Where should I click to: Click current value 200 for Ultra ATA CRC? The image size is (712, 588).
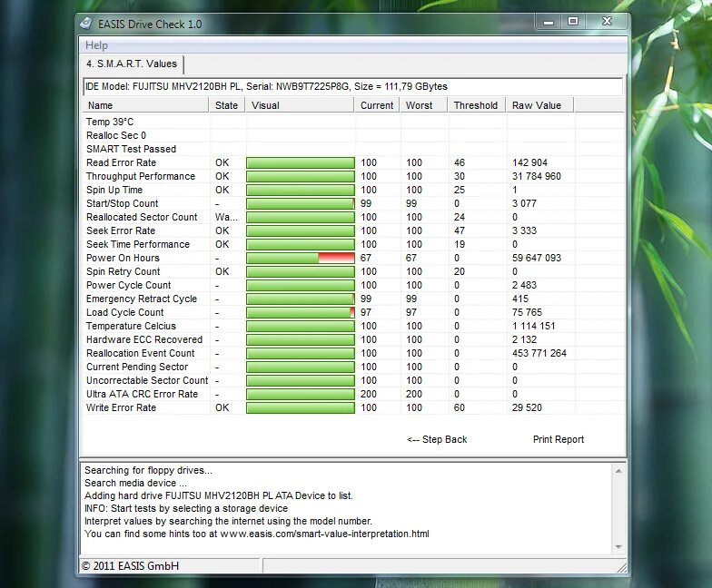(369, 394)
